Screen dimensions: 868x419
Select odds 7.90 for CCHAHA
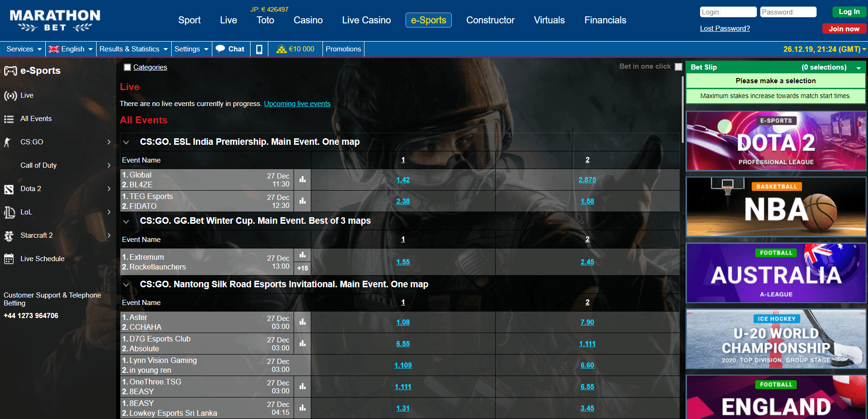tap(588, 322)
